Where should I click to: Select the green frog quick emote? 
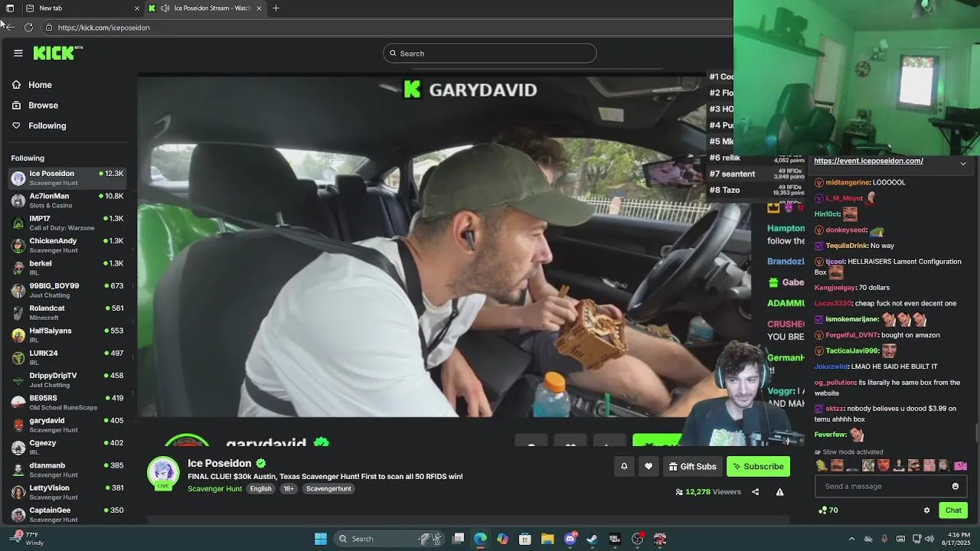click(822, 465)
